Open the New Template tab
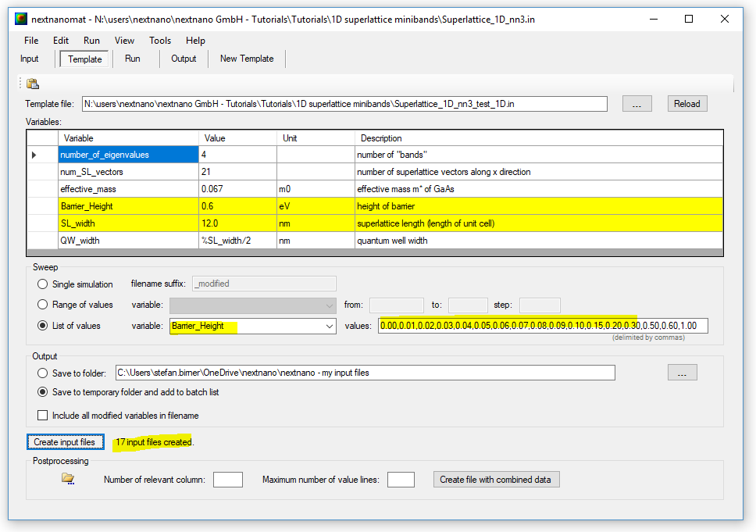 coord(247,59)
